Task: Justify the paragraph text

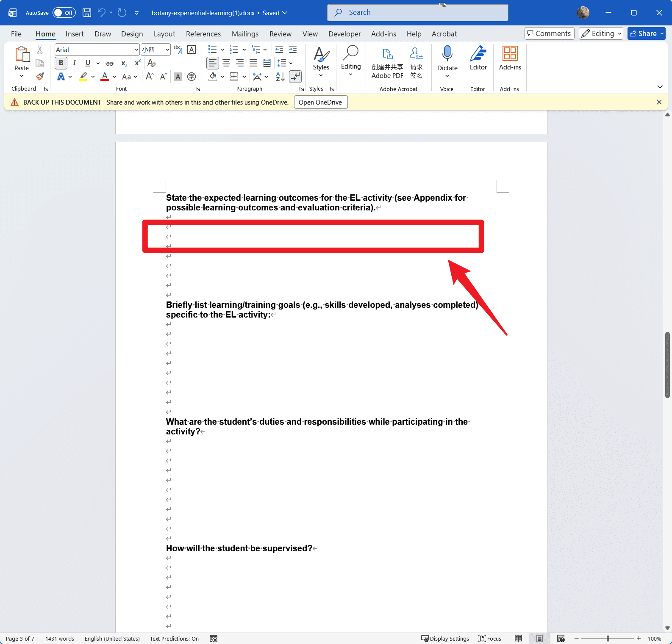Action: tap(253, 63)
